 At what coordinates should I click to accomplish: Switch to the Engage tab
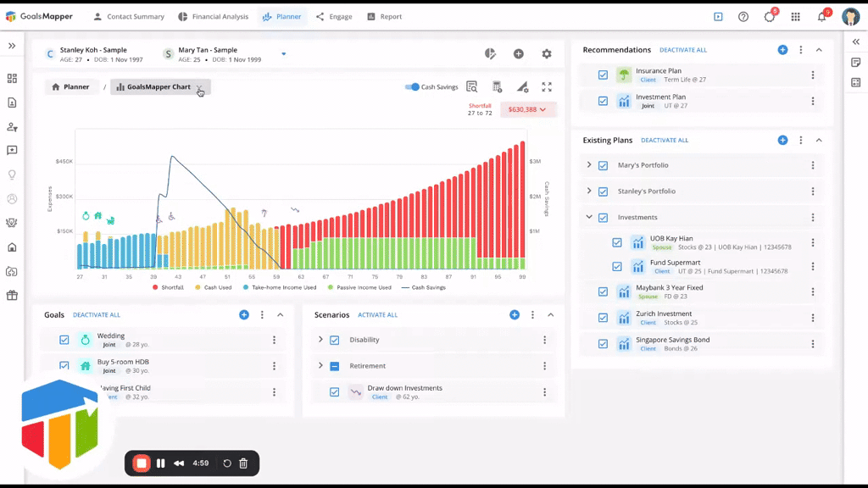pyautogui.click(x=334, y=17)
